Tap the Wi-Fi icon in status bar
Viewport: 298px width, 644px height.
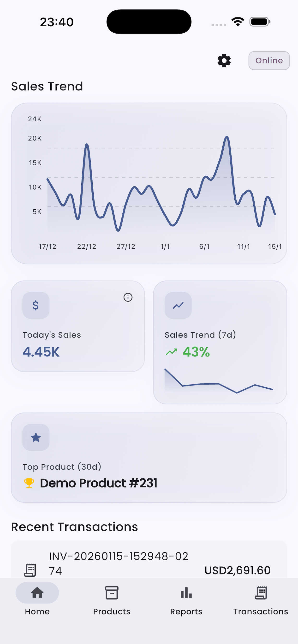238,22
